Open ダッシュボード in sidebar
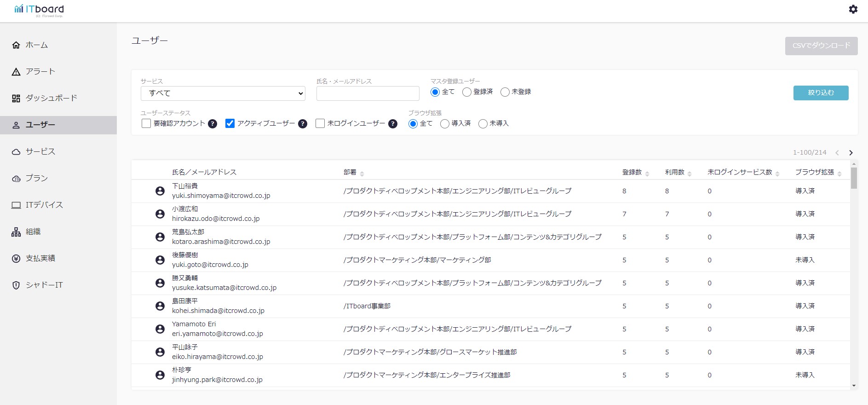This screenshot has width=868, height=405. point(58,98)
